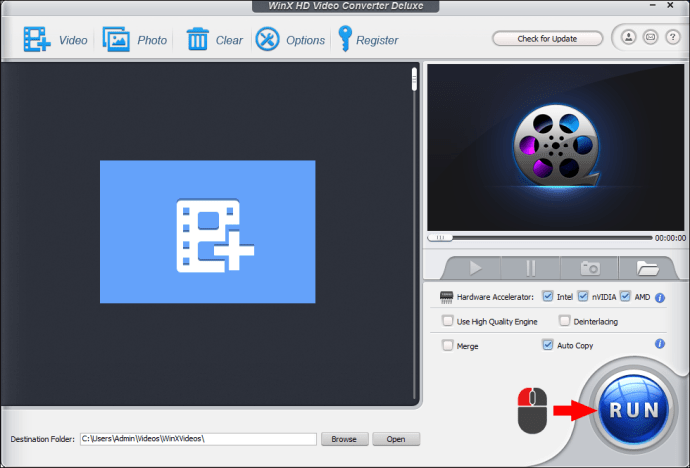
Task: Open the help question mark icon
Action: point(672,37)
